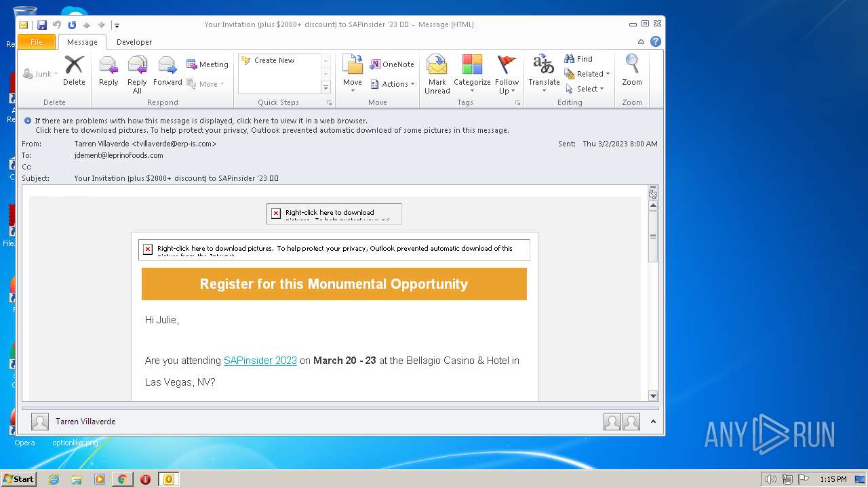
Task: Customize the Quick Access Toolbar dropdown
Action: [x=117, y=25]
